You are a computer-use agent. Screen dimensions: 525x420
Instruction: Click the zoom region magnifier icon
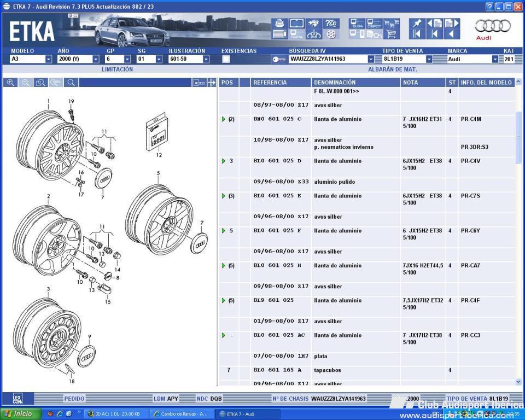tap(40, 83)
